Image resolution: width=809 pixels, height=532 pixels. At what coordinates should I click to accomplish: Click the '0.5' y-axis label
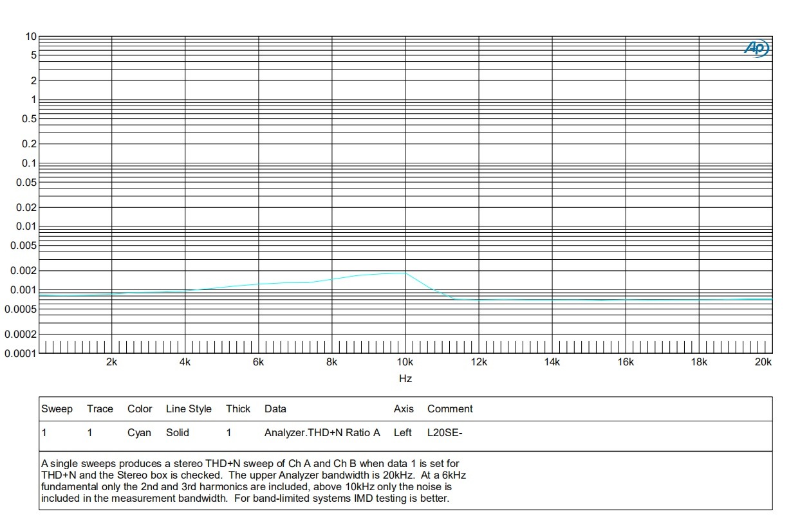(x=29, y=119)
